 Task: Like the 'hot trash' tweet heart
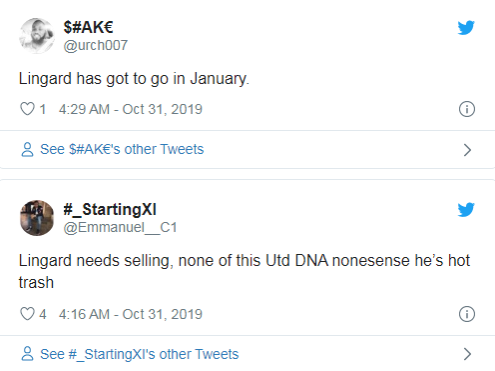click(27, 314)
